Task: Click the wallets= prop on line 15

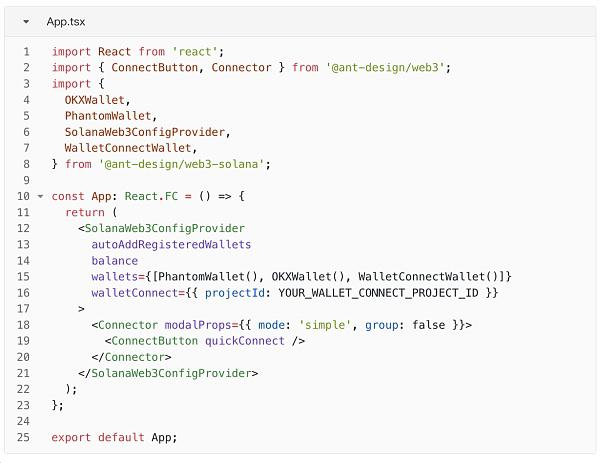Action: pyautogui.click(x=117, y=277)
